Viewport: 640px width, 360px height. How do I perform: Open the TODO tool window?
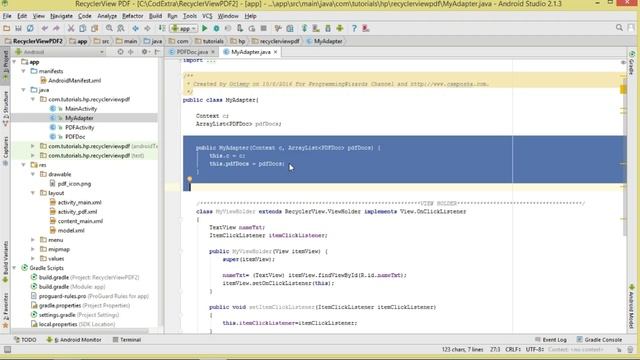25,340
